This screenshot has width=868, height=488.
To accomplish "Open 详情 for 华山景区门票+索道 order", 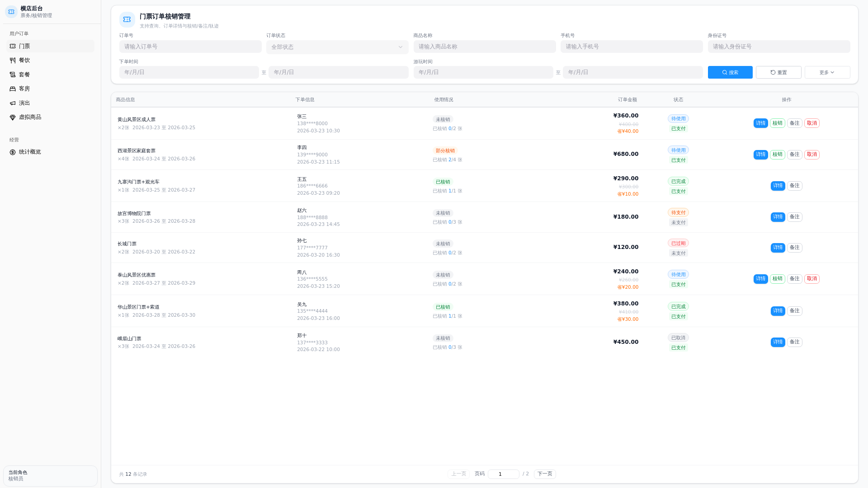I will point(778,311).
